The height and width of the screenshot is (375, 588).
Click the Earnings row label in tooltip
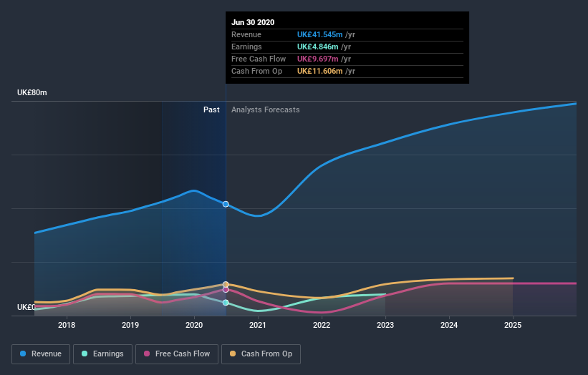tap(247, 47)
